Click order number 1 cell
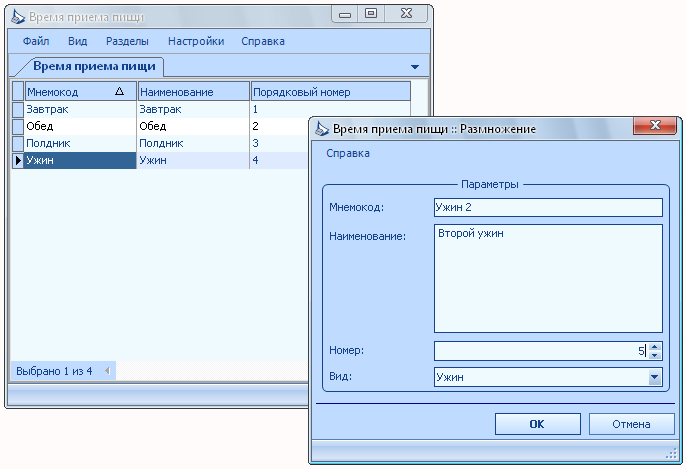This screenshot has width=686, height=469. [330, 109]
